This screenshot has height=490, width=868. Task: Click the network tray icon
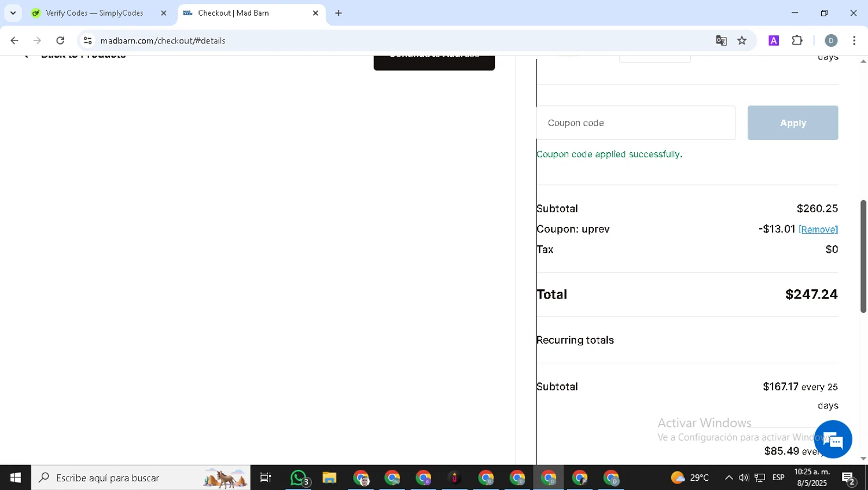tap(760, 477)
